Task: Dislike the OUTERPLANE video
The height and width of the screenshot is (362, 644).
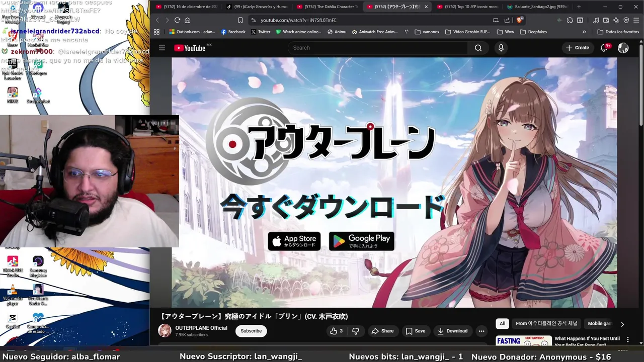Action: tap(356, 331)
